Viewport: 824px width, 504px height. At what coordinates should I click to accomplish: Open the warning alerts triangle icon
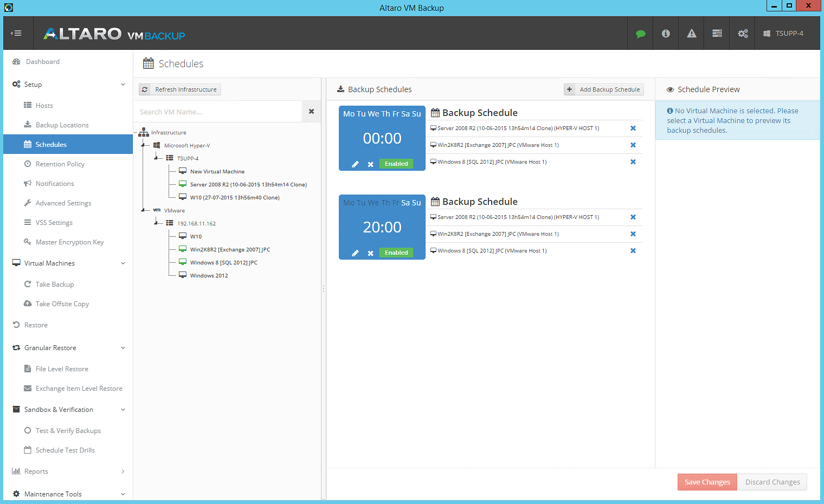coord(691,34)
